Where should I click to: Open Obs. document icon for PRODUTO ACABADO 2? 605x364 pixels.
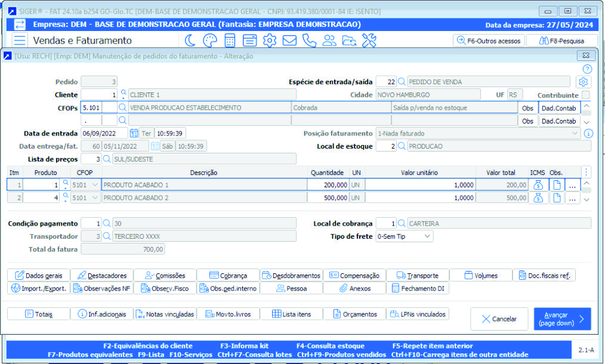[x=555, y=198]
